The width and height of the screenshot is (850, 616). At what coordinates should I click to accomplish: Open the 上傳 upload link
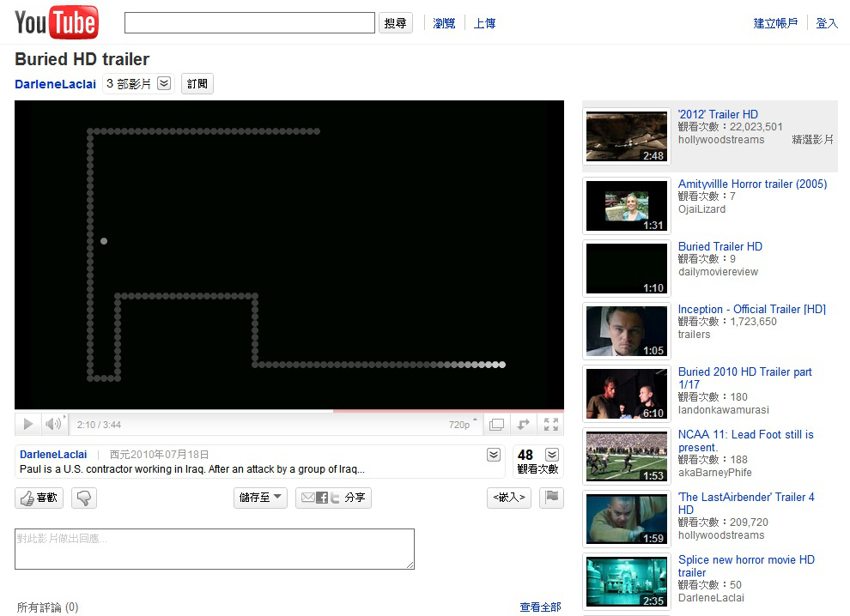click(484, 23)
